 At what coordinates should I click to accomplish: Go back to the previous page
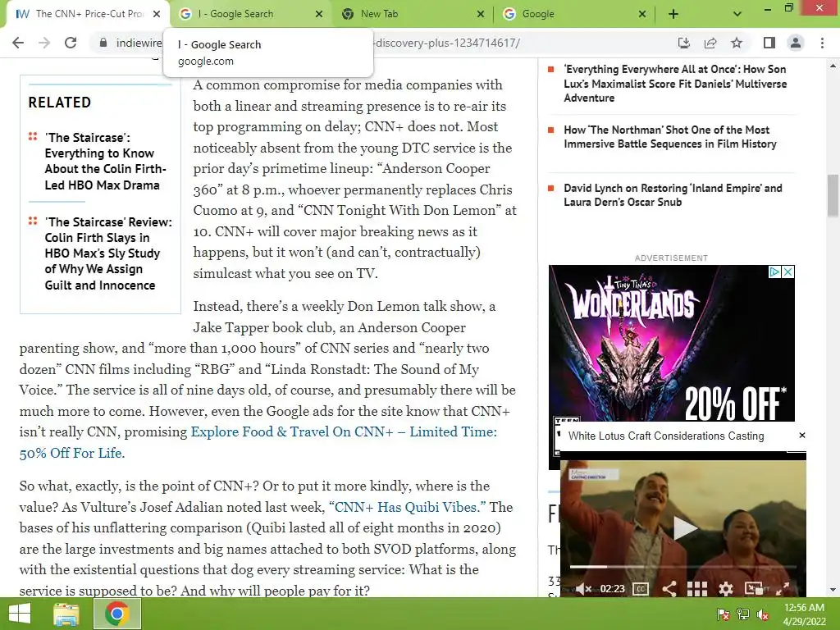point(18,43)
